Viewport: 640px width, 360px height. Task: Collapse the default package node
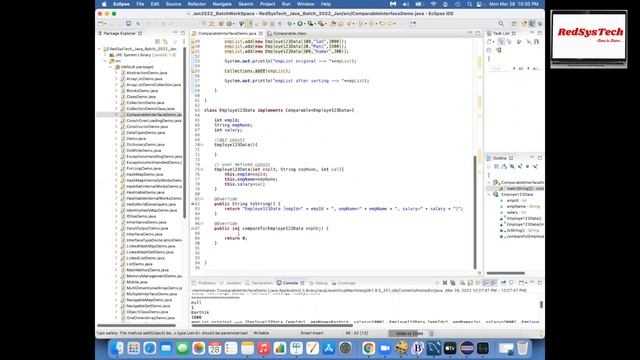pyautogui.click(x=111, y=67)
